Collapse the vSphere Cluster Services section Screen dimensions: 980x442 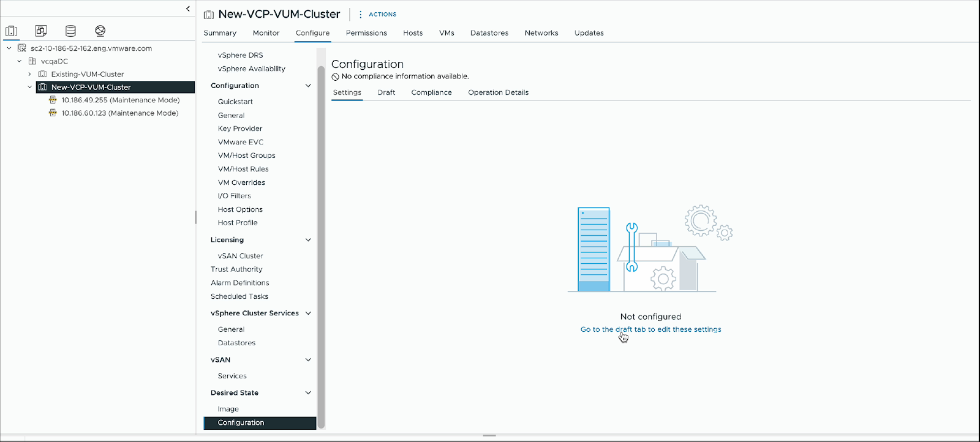tap(308, 313)
